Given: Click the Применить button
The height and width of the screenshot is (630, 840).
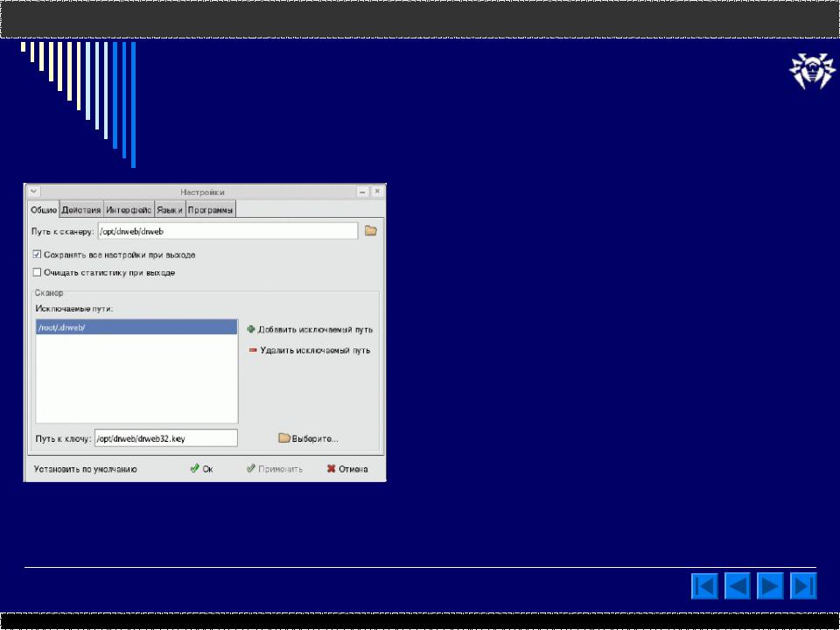Looking at the screenshot, I should (x=274, y=469).
